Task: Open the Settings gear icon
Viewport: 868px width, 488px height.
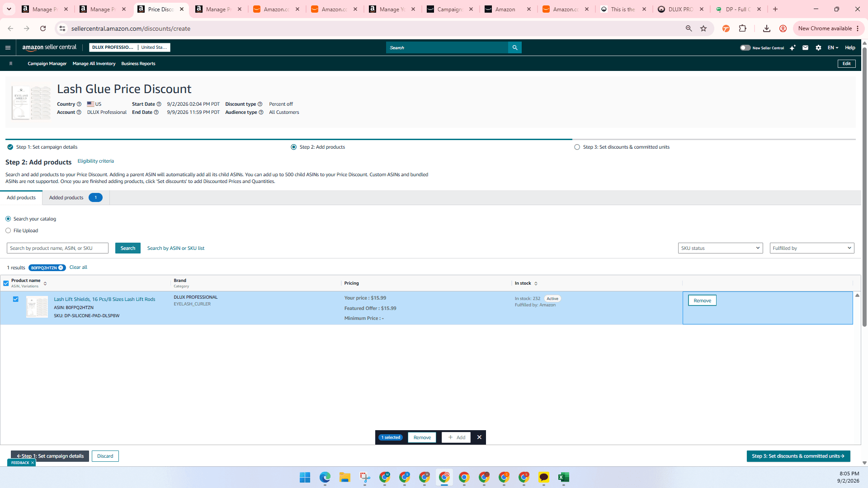Action: (818, 47)
